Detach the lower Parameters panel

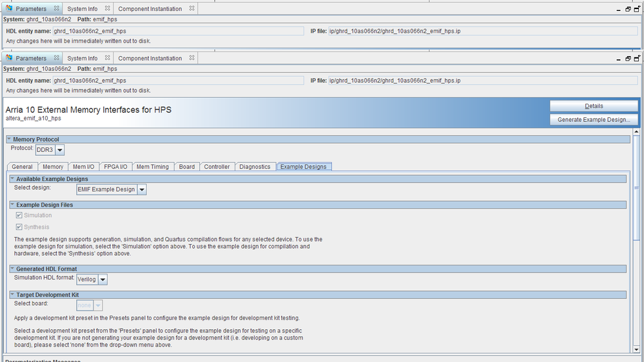(x=637, y=58)
